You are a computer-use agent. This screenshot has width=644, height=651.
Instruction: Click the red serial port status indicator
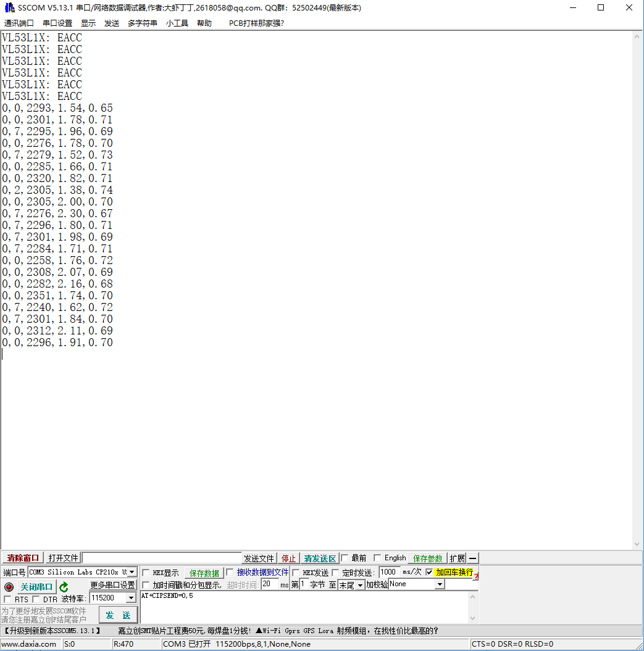coord(9,587)
